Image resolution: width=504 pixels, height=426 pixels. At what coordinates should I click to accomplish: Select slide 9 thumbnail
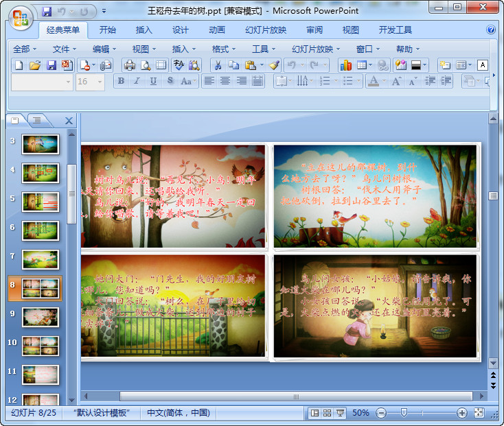[41, 318]
